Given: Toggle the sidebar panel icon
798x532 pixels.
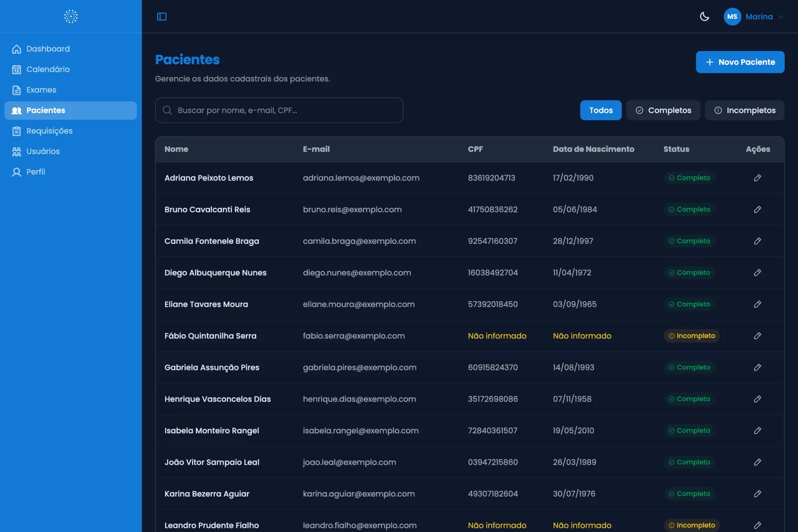Looking at the screenshot, I should [162, 16].
